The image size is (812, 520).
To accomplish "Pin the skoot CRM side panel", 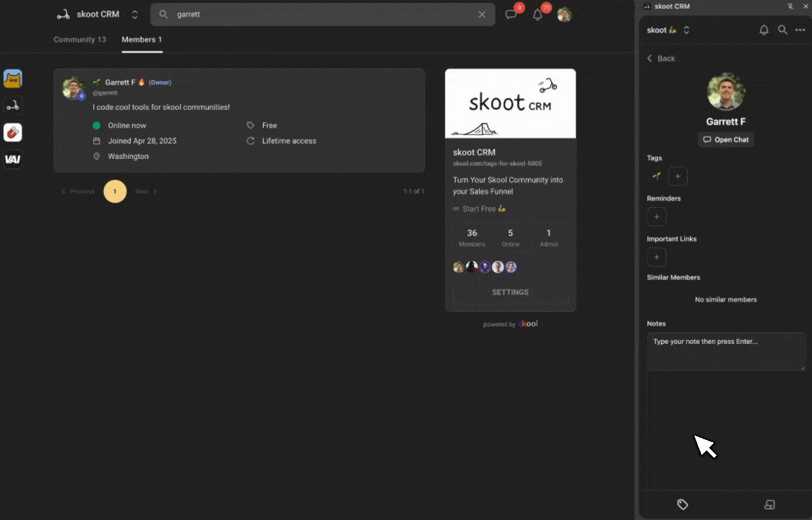I will pos(790,6).
